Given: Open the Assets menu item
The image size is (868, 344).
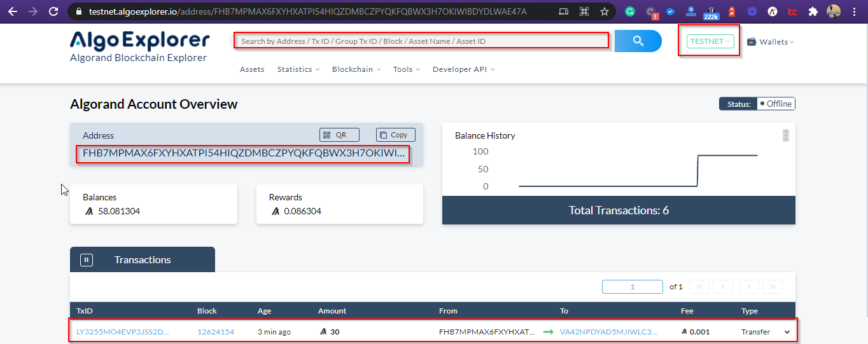Looking at the screenshot, I should (x=252, y=69).
